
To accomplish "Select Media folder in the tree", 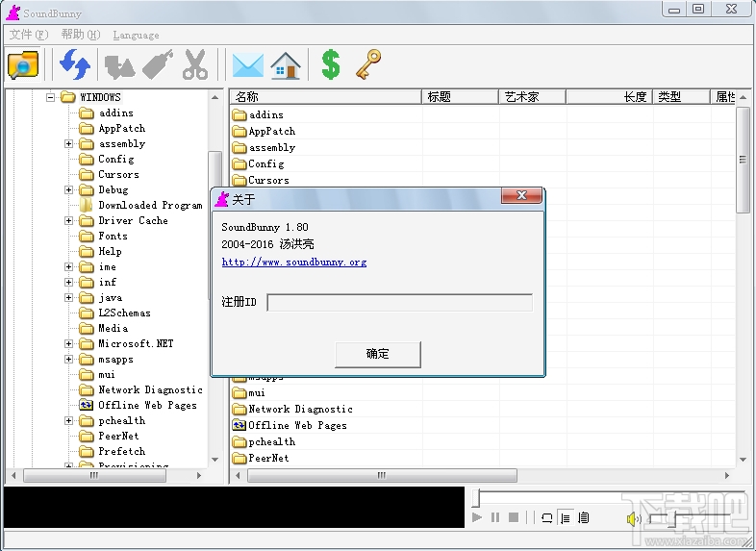I will point(113,328).
